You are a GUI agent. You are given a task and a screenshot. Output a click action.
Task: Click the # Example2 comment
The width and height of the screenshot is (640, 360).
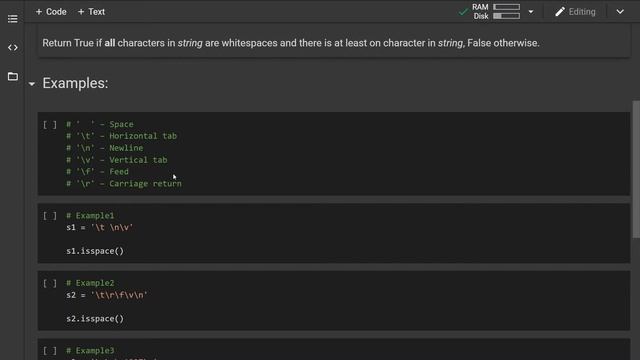[x=90, y=283]
